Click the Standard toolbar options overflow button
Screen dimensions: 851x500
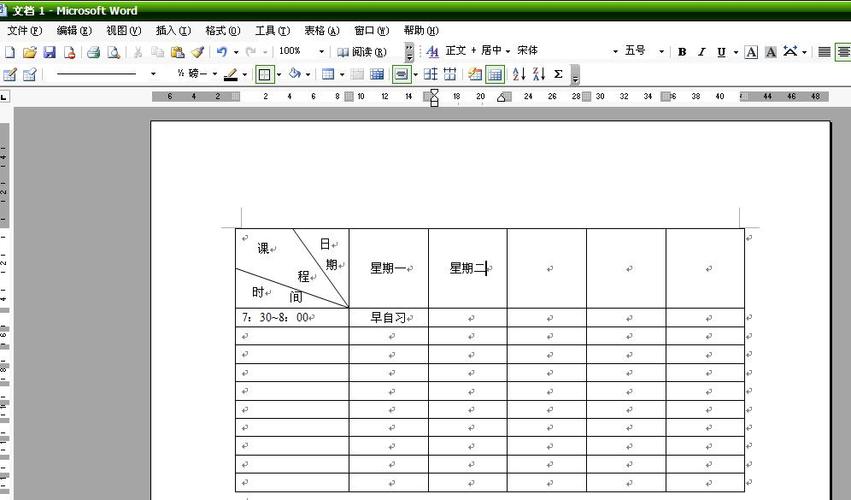tap(409, 52)
